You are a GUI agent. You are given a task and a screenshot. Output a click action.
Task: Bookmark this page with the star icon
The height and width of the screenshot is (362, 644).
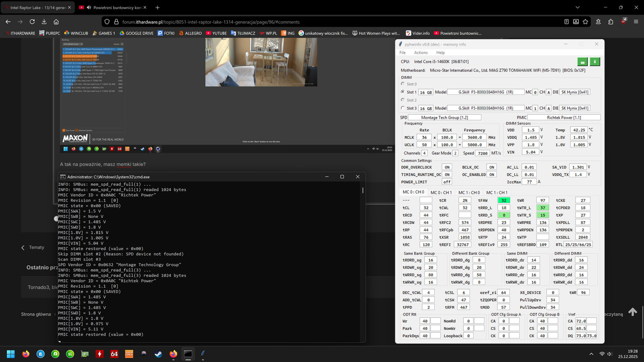point(585,22)
